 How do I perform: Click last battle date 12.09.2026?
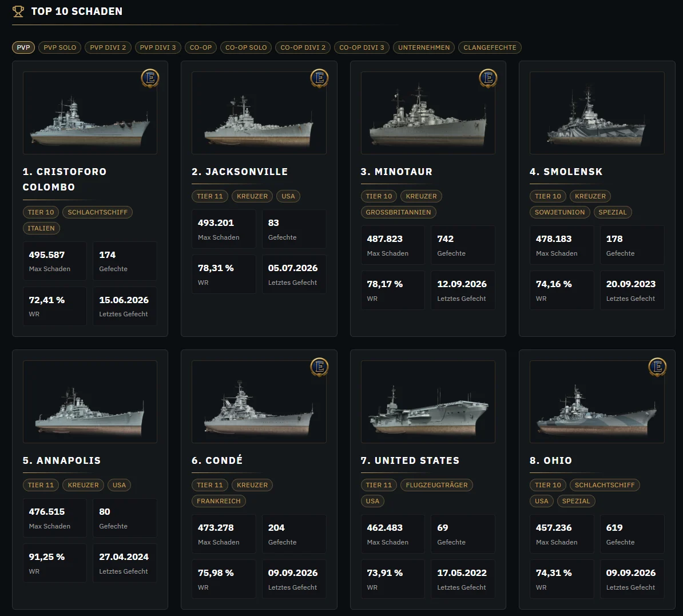pos(462,284)
